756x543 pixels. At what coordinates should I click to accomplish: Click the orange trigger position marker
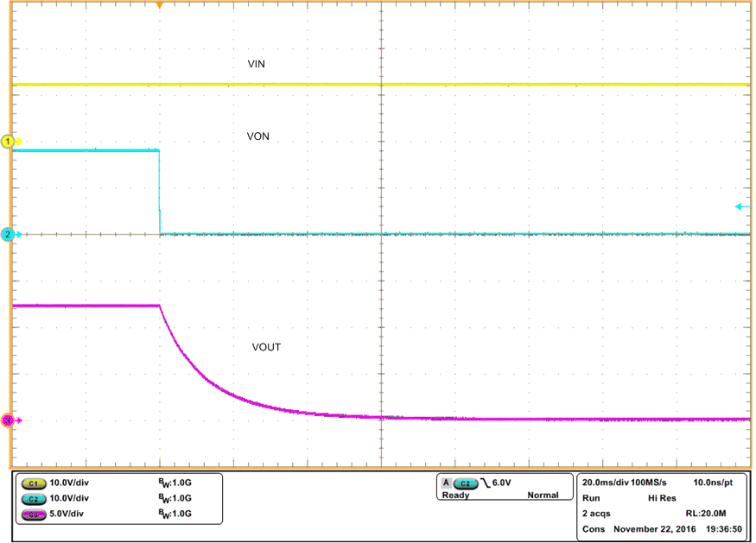pyautogui.click(x=160, y=6)
